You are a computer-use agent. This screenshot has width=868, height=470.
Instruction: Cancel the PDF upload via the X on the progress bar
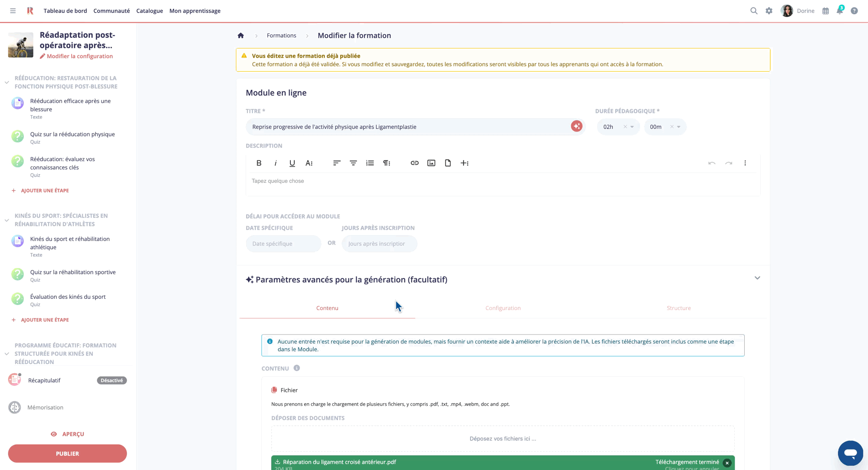click(x=727, y=463)
